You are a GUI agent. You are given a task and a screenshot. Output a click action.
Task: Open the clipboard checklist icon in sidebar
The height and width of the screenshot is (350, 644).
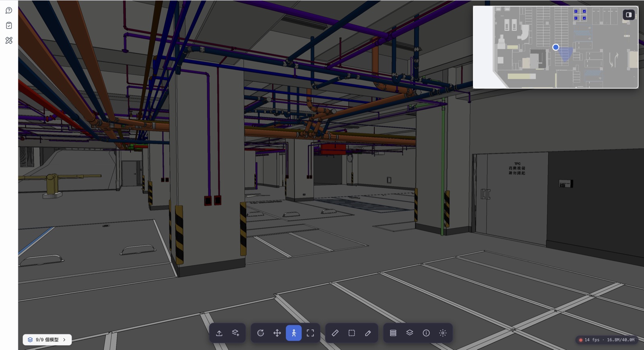coord(9,25)
